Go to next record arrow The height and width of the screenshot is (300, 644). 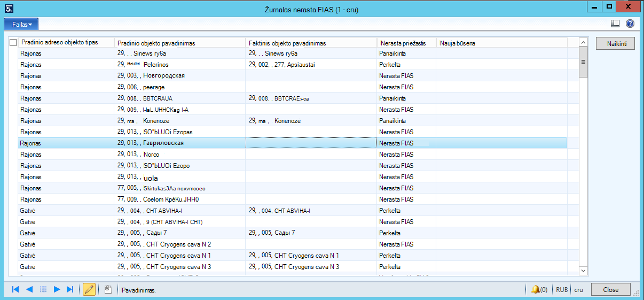[x=57, y=289]
